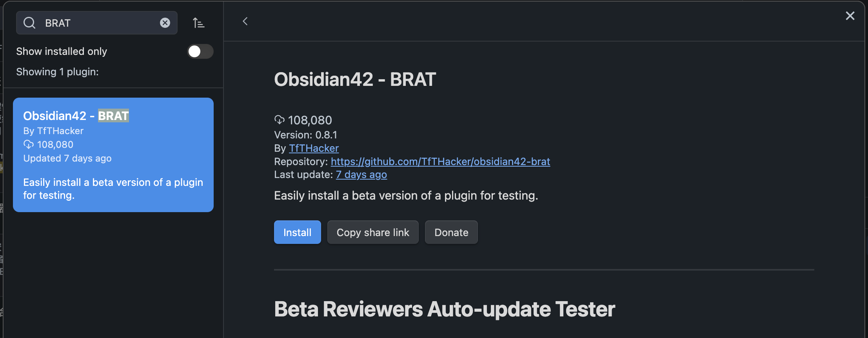Click the Obsidian42 - BRAT title heading
The width and height of the screenshot is (868, 338).
tap(354, 79)
